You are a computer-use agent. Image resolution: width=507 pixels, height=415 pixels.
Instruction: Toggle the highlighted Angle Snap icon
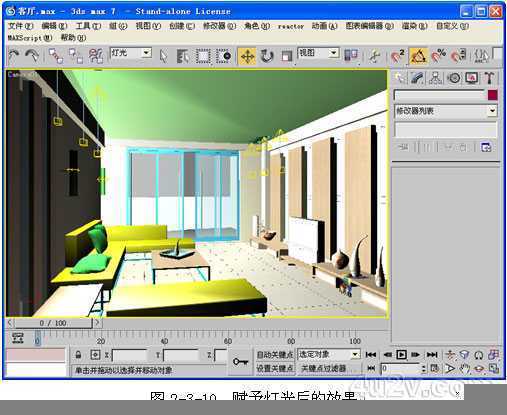coord(418,56)
